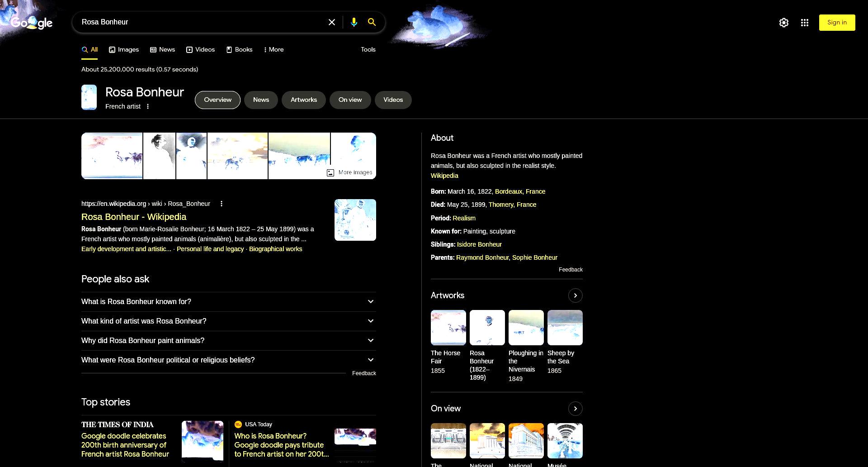
Task: Open Times of India story thumbnail
Action: pyautogui.click(x=203, y=442)
